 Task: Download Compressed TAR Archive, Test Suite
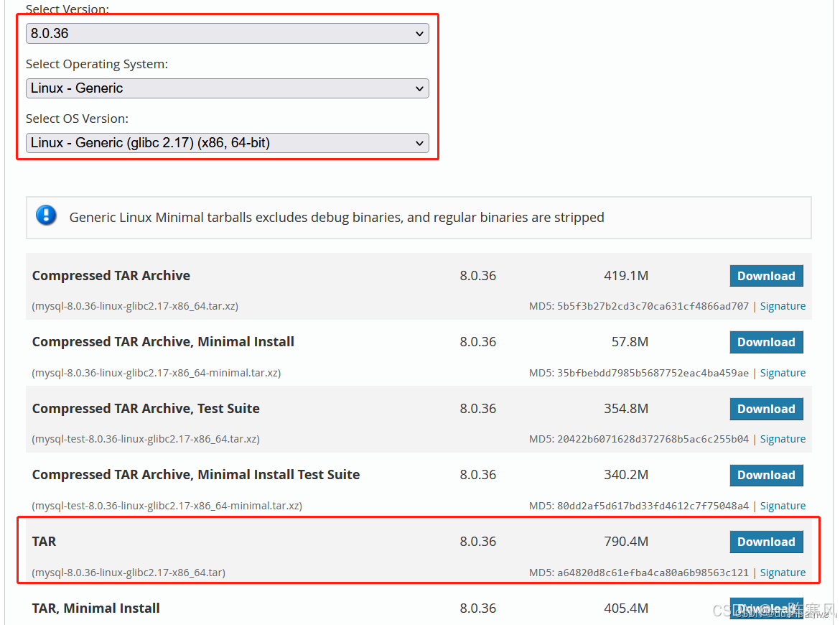tap(766, 409)
